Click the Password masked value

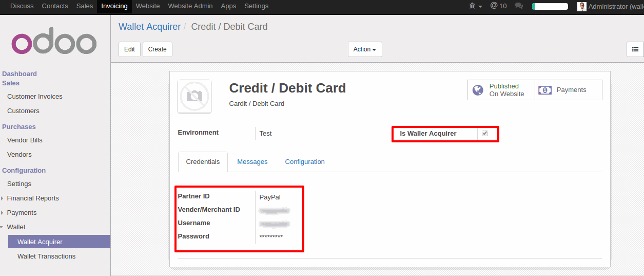click(271, 236)
